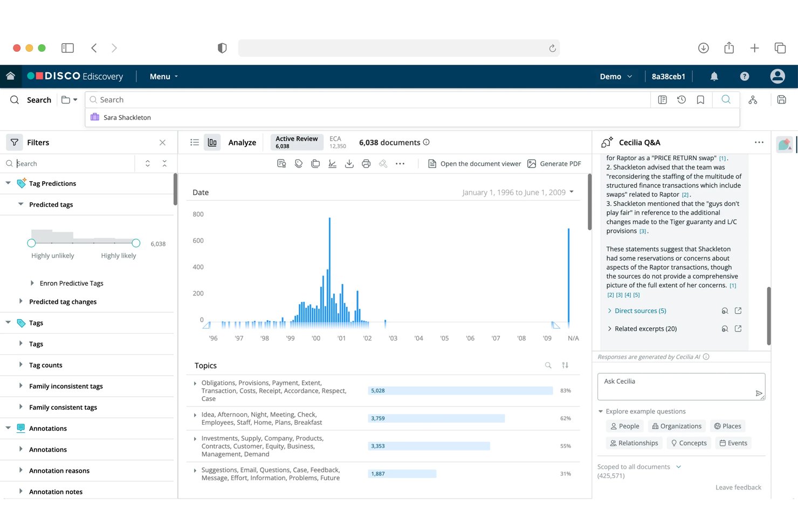Open the search builder icon beside search bar
The width and height of the screenshot is (798, 532).
663,100
